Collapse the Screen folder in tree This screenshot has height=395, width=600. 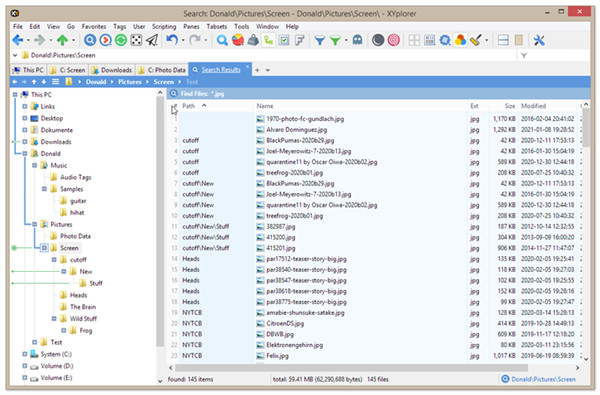point(44,248)
